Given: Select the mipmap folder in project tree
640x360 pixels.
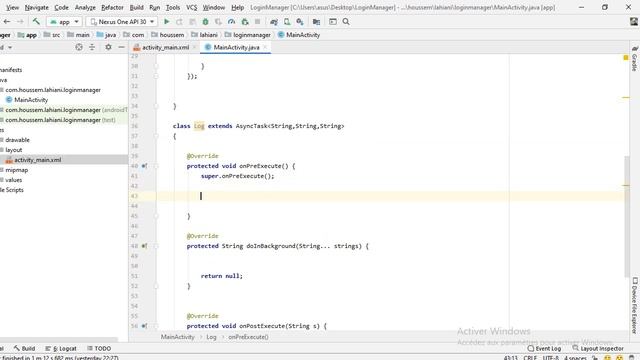Looking at the screenshot, I should tap(16, 170).
